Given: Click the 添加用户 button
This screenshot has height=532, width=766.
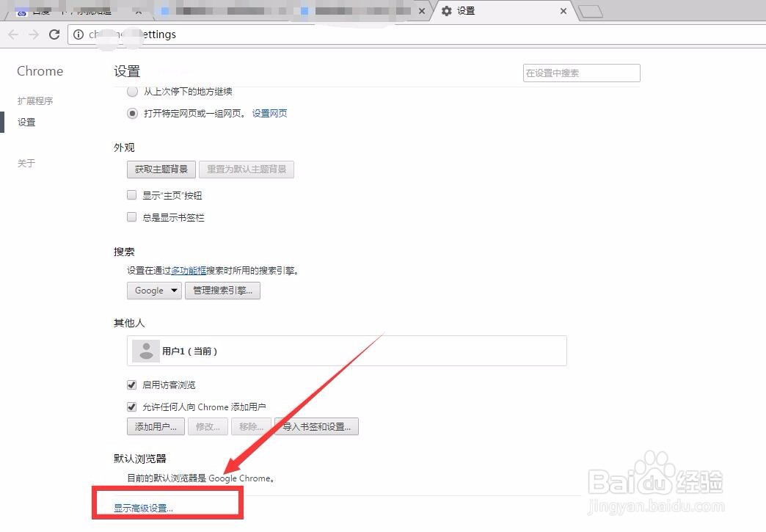Looking at the screenshot, I should [155, 426].
